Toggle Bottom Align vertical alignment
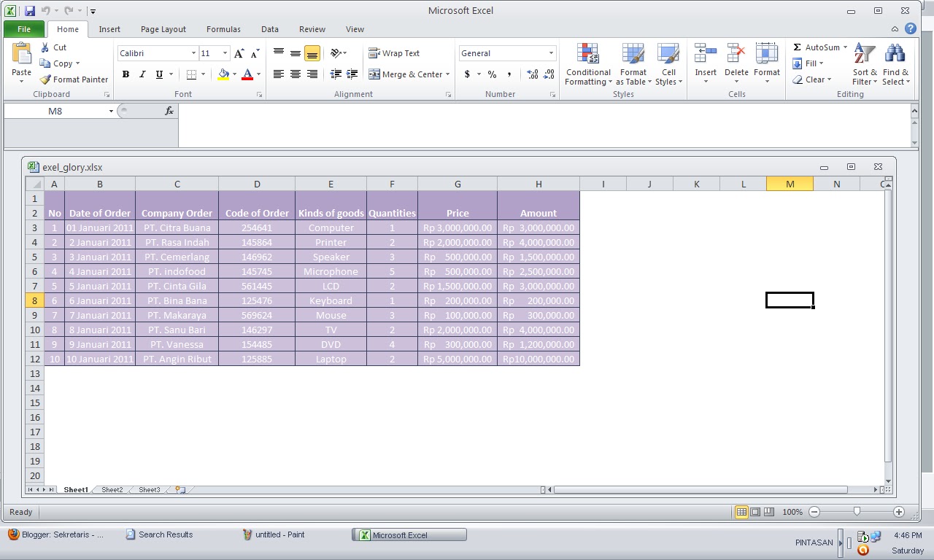The image size is (934, 560). [312, 53]
